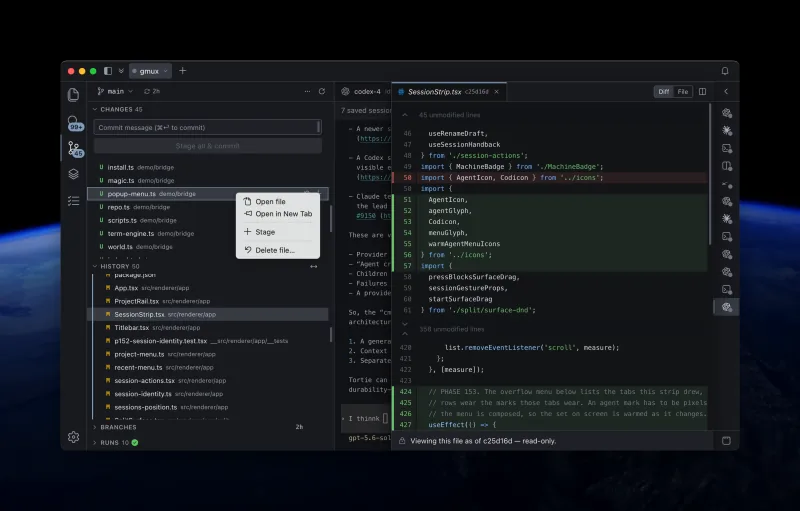Open the double-chevron menu beside sidebar toggle
The image size is (800, 511).
click(121, 71)
